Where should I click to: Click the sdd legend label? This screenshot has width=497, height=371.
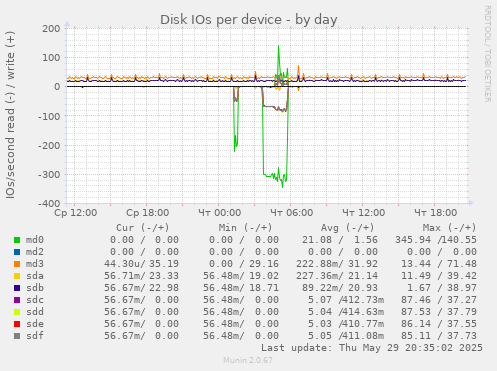point(35,312)
